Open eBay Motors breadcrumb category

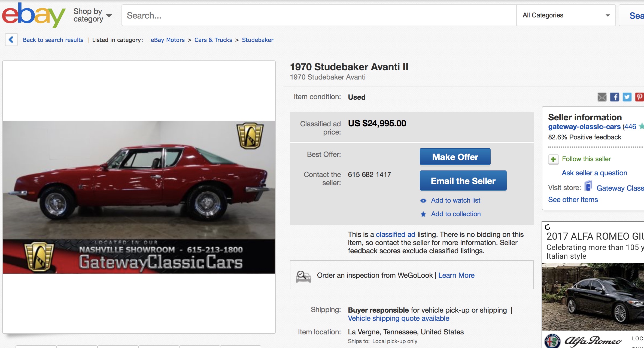[168, 40]
